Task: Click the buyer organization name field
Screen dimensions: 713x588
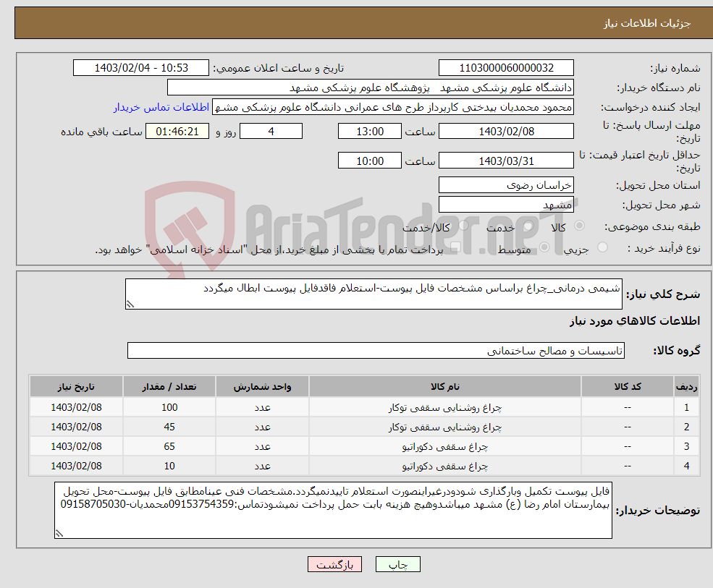Action: pyautogui.click(x=370, y=88)
